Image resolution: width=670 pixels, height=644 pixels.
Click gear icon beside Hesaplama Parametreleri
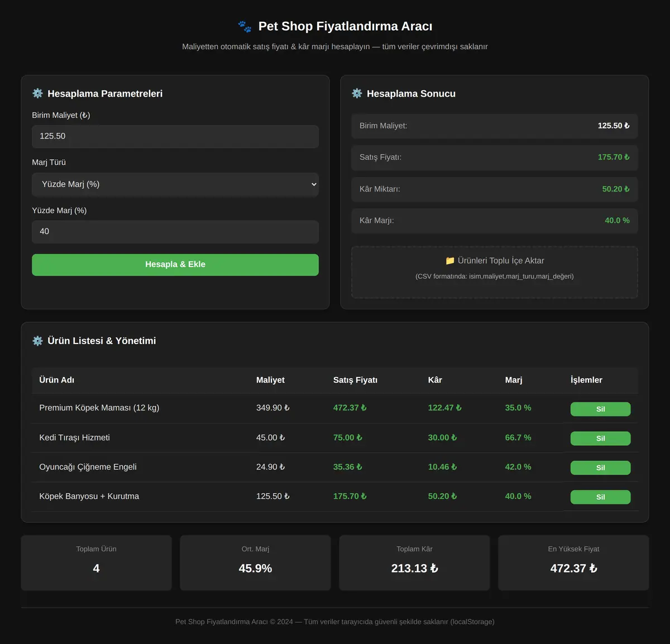pos(37,93)
